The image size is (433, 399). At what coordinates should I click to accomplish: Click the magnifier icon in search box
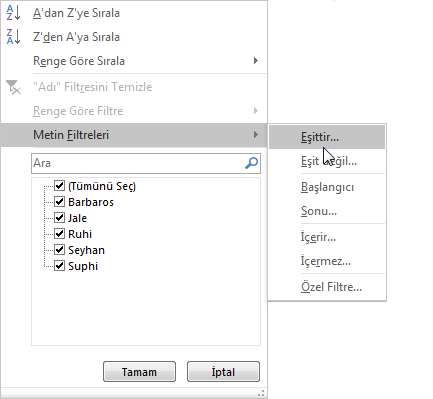(x=251, y=163)
